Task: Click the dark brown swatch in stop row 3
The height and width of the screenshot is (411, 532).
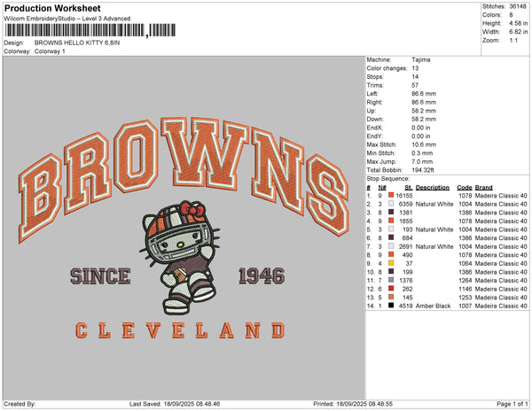Action: 391,212
